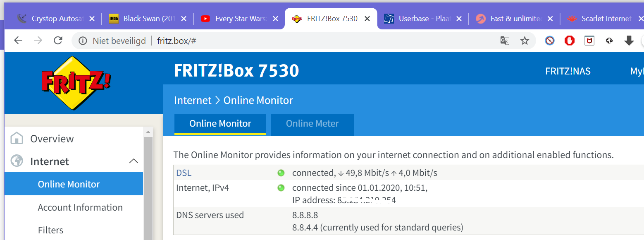Click the sidebar scrollbar up arrow

148,132
